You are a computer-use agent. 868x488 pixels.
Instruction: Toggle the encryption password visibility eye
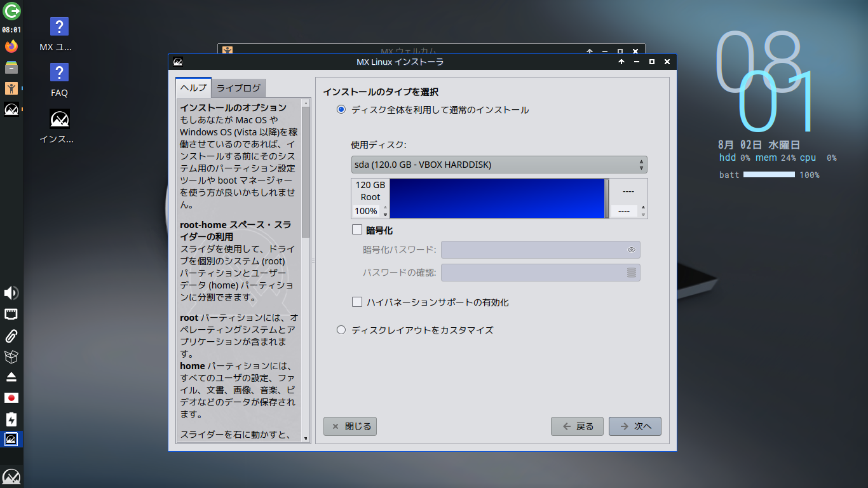(632, 250)
